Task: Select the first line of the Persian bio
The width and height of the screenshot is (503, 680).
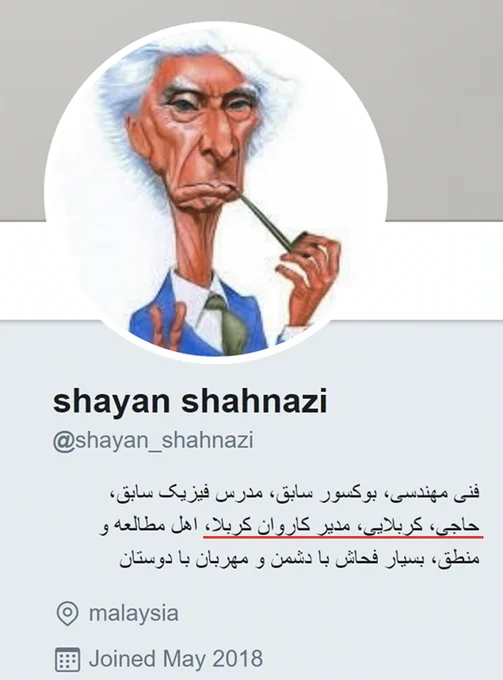Action: [296, 493]
